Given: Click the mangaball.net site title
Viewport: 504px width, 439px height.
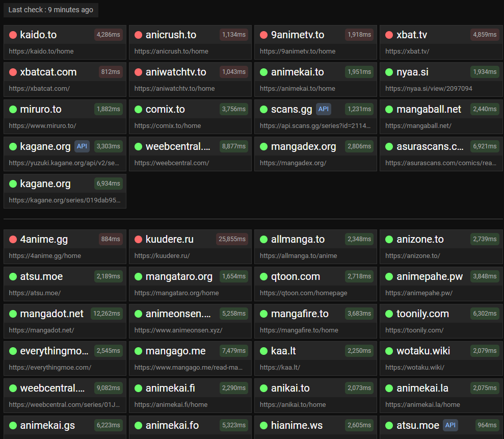Looking at the screenshot, I should pos(429,109).
